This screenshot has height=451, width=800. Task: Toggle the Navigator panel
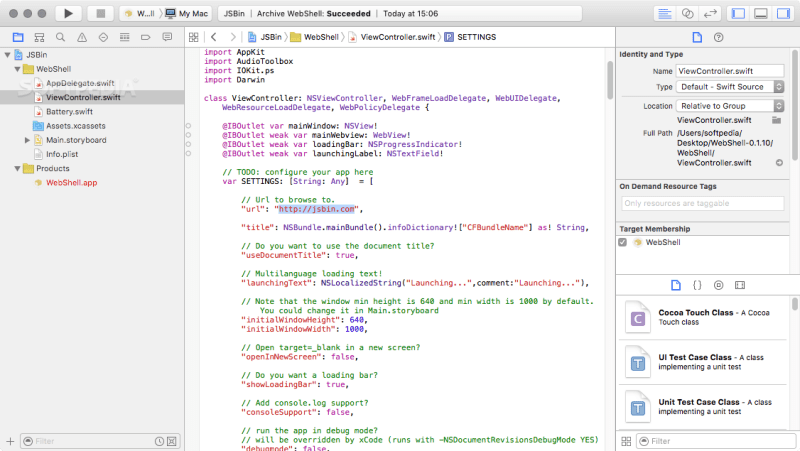pos(738,14)
